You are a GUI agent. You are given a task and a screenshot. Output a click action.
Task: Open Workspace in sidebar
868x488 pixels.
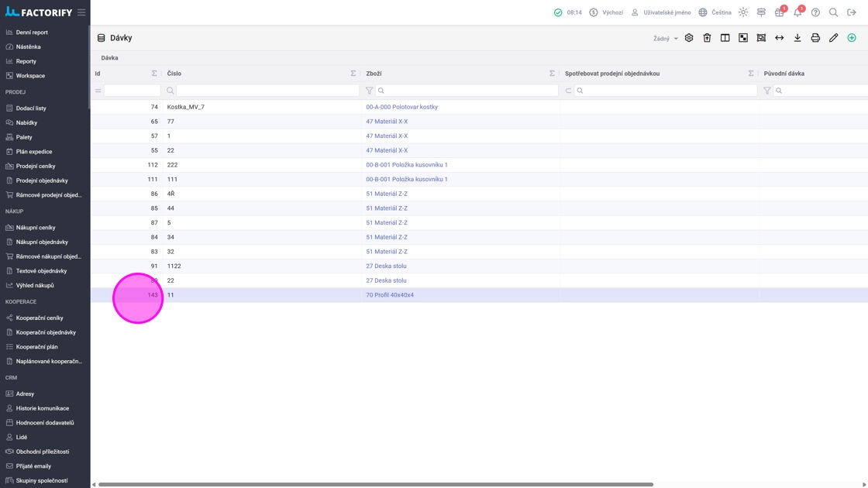[x=30, y=75]
